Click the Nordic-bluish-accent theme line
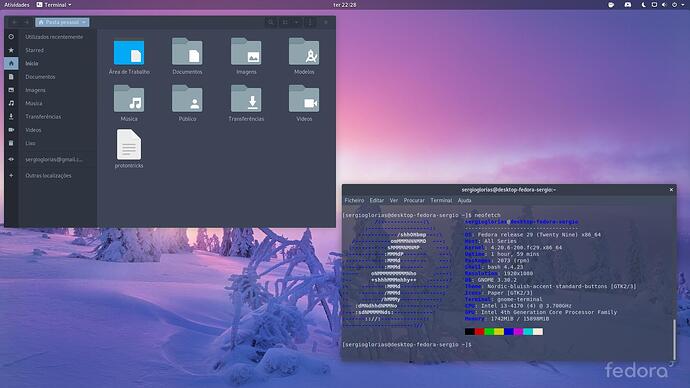The image size is (690, 388). point(551,286)
